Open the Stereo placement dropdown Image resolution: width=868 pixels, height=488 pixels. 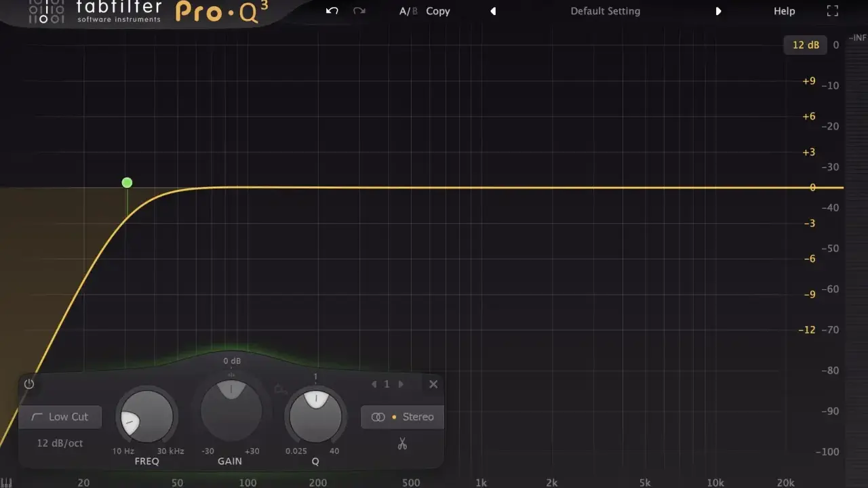pos(403,417)
